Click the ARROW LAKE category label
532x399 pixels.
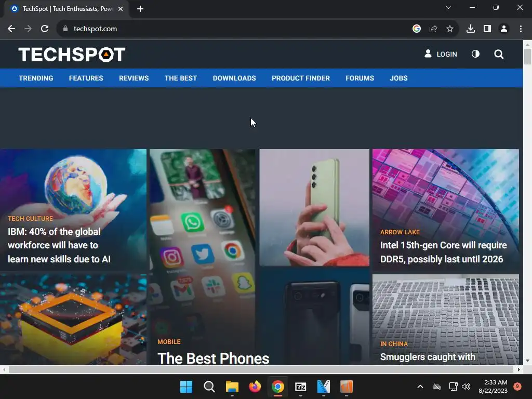pyautogui.click(x=400, y=232)
